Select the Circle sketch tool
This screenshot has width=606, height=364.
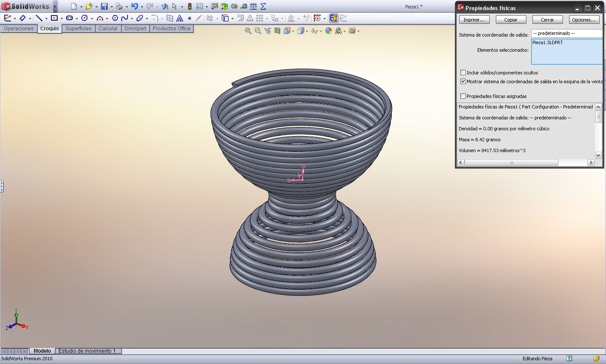pos(84,18)
